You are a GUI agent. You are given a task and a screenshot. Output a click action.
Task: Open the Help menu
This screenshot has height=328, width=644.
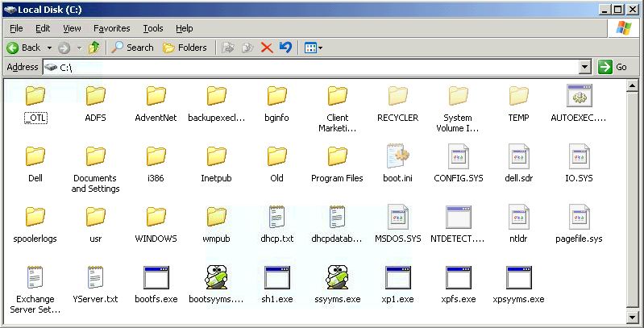[185, 28]
